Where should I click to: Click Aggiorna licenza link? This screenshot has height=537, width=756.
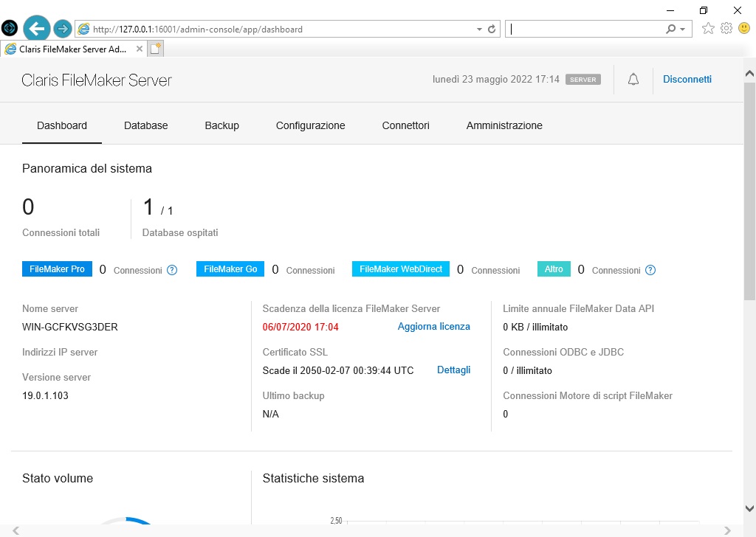[433, 327]
